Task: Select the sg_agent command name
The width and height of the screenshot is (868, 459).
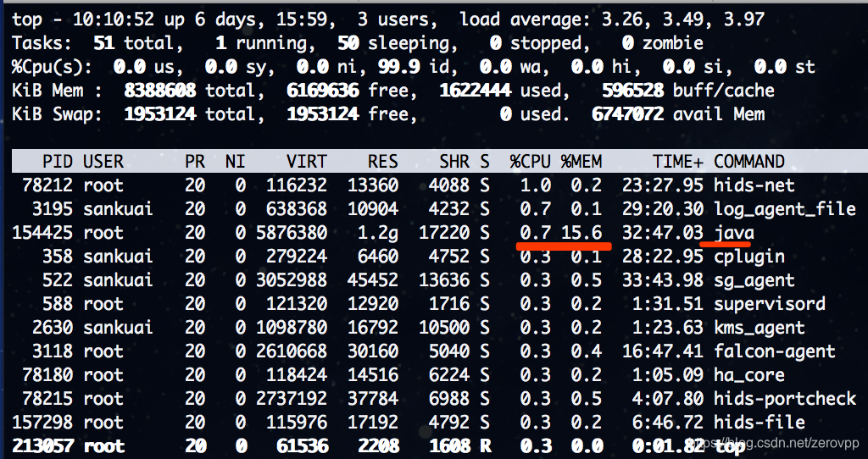Action: [x=754, y=280]
